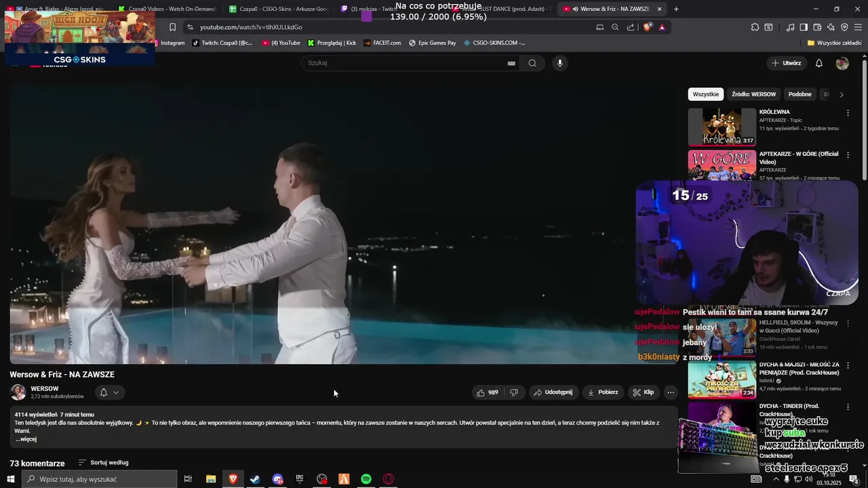
Task: Switch to CSGO-Skins Arkusze Google tab
Action: click(277, 9)
